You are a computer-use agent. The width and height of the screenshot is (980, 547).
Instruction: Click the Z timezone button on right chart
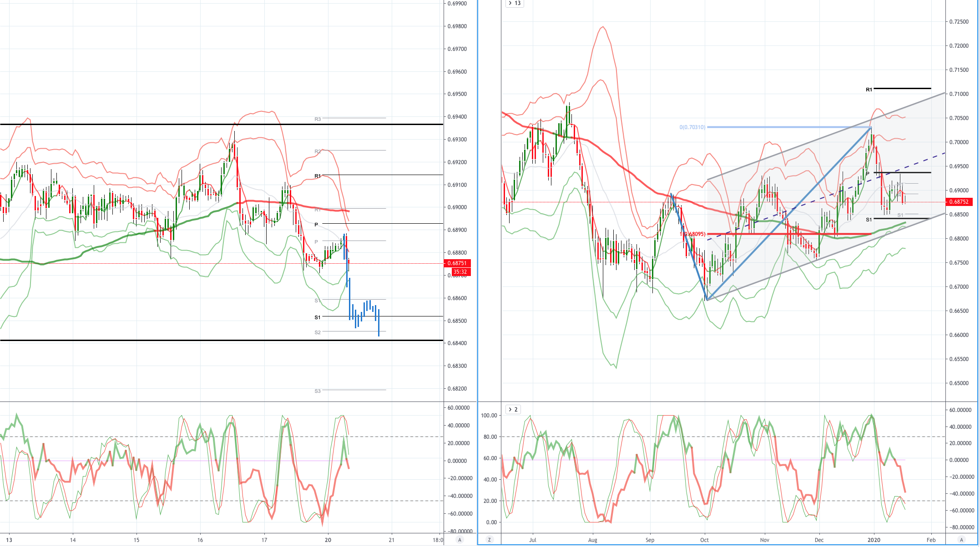(490, 540)
